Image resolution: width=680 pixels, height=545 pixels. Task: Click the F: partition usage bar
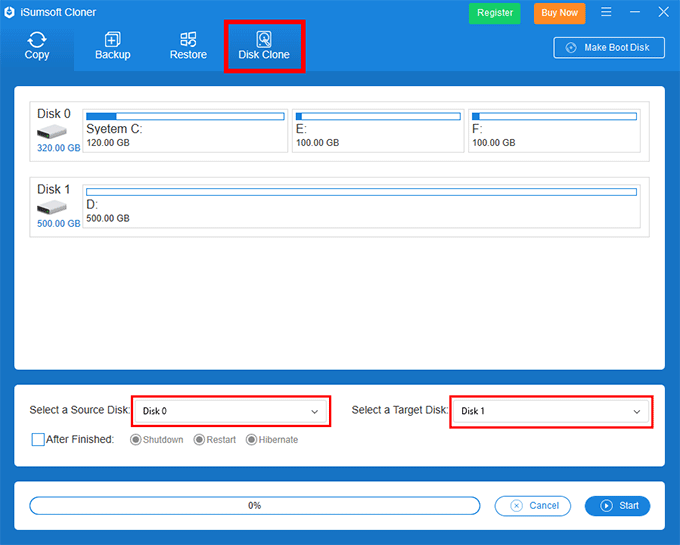coord(554,116)
